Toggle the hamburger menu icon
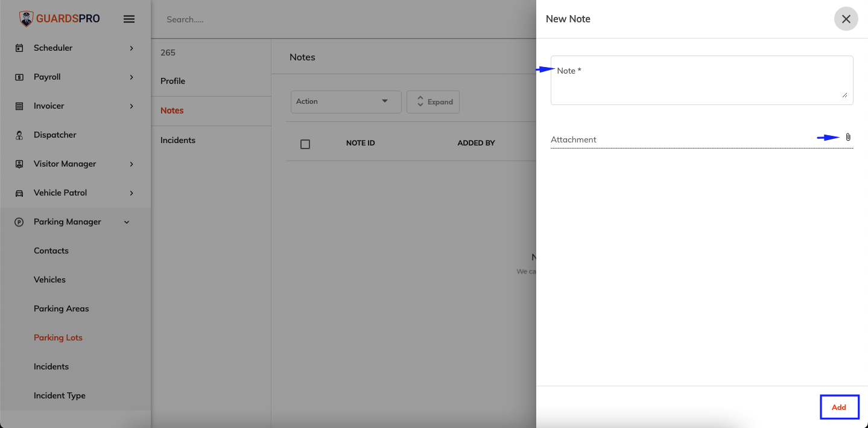 [129, 19]
